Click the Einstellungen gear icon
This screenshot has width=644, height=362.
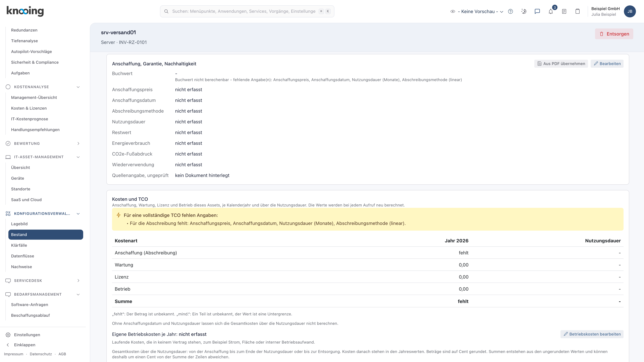coord(8,335)
